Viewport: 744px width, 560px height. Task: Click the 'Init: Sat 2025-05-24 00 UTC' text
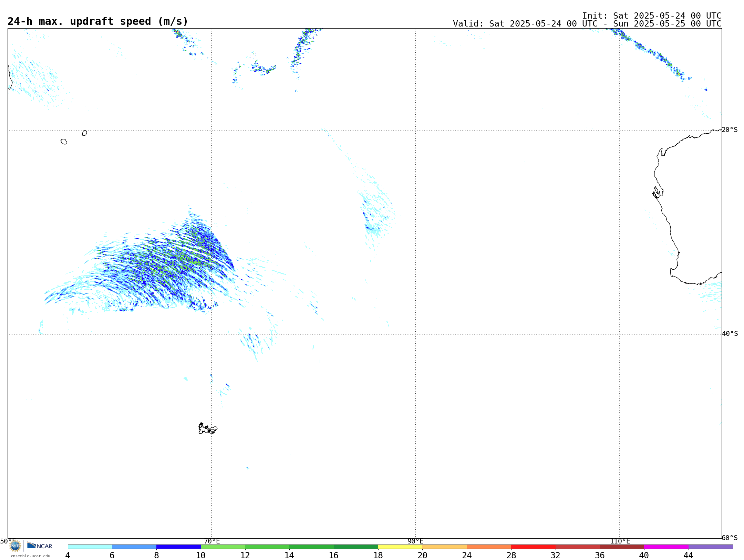pyautogui.click(x=652, y=16)
